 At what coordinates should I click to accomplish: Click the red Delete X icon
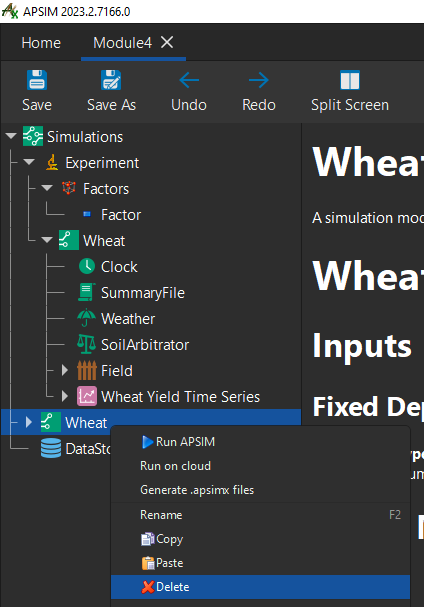[x=148, y=587]
